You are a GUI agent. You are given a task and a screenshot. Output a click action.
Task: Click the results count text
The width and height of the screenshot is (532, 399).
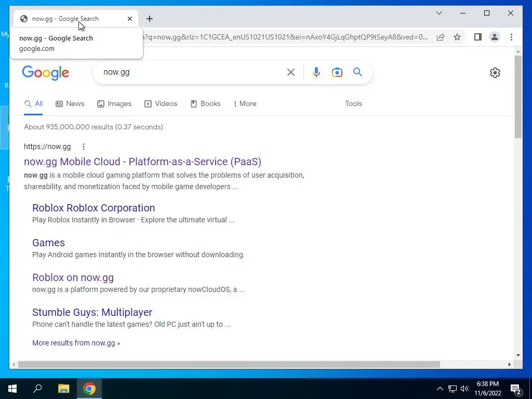[94, 127]
